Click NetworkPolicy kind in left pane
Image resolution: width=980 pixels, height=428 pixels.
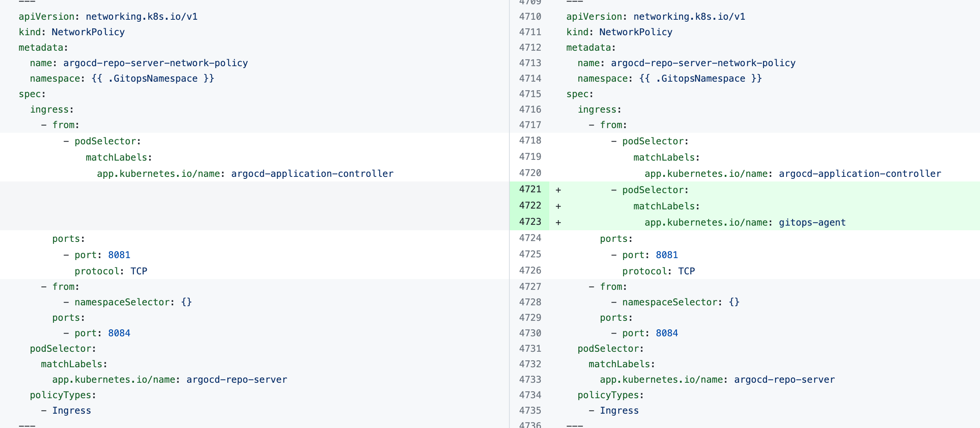pos(88,32)
